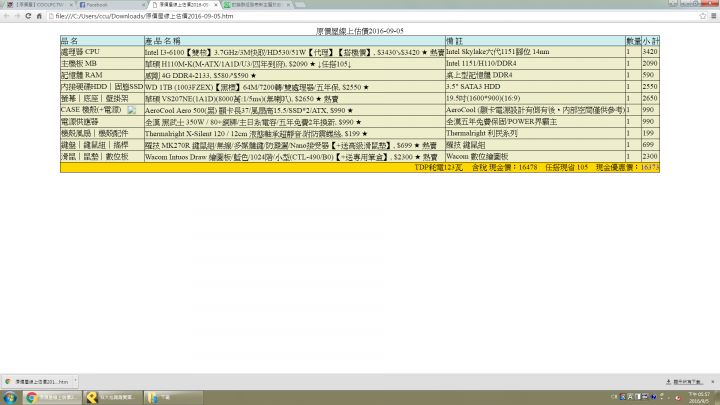Close the active 2016-09-05 estimate tab

[216, 5]
